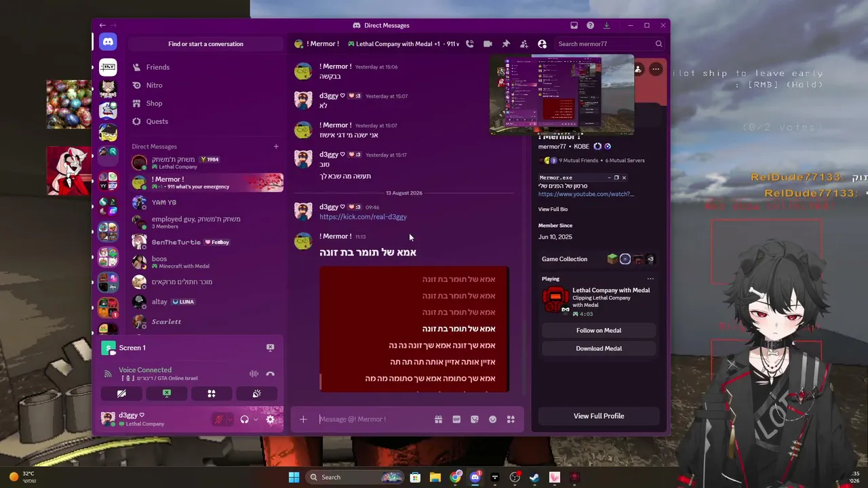
Task: Click View Full Bio in profile panel
Action: coord(553,209)
